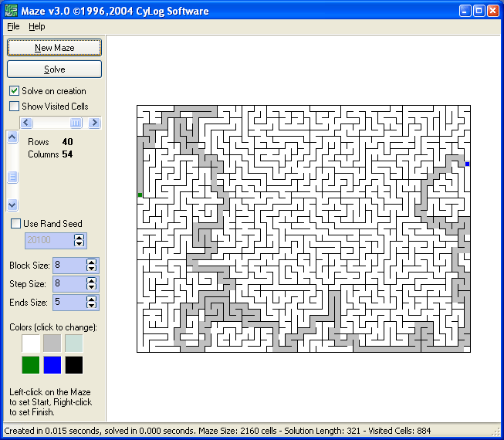Click the Visited Cells: 884 status text

tap(400, 431)
